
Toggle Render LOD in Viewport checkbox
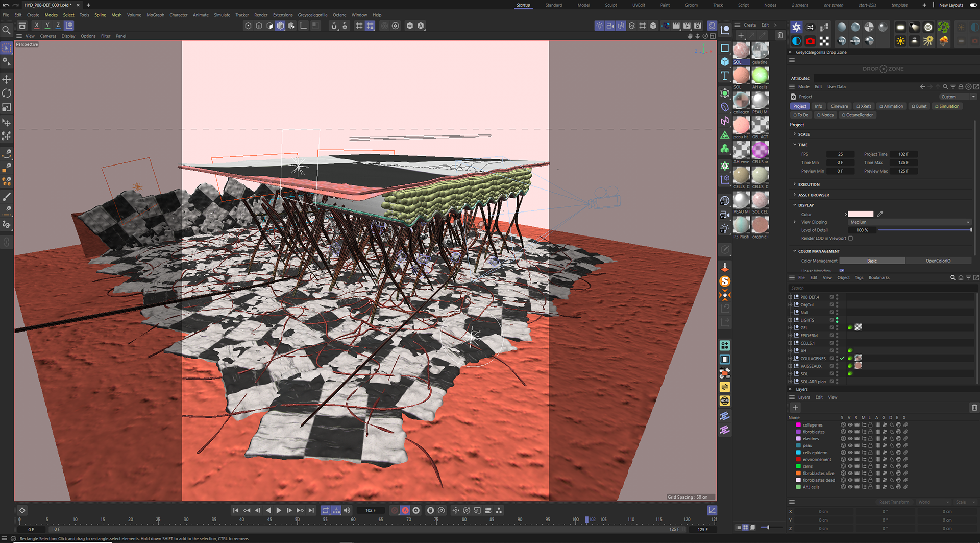(x=850, y=238)
